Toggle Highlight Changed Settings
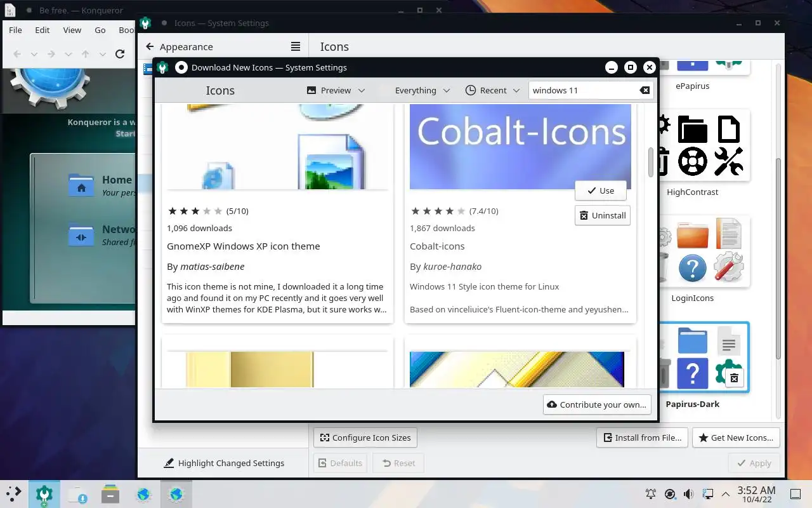The height and width of the screenshot is (508, 812). (223, 463)
